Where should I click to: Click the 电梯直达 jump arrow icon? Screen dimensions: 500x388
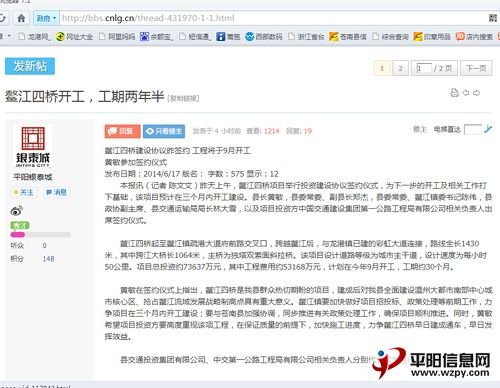pyautogui.click(x=488, y=129)
